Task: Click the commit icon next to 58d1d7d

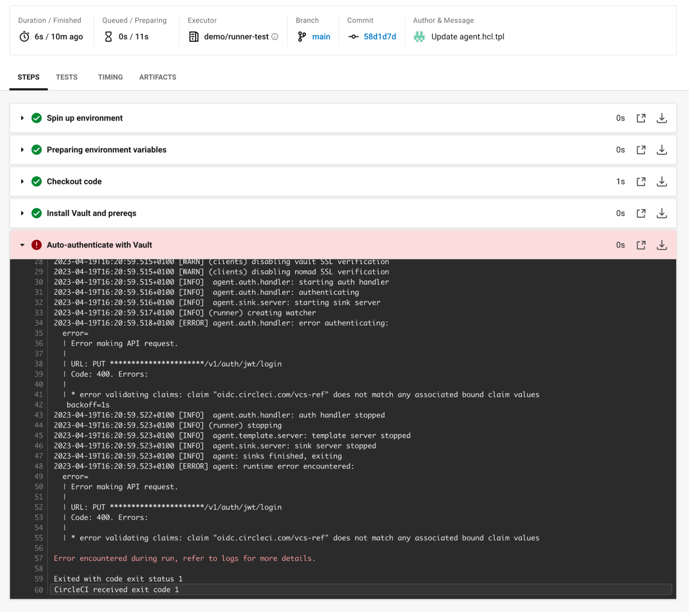Action: pyautogui.click(x=353, y=37)
